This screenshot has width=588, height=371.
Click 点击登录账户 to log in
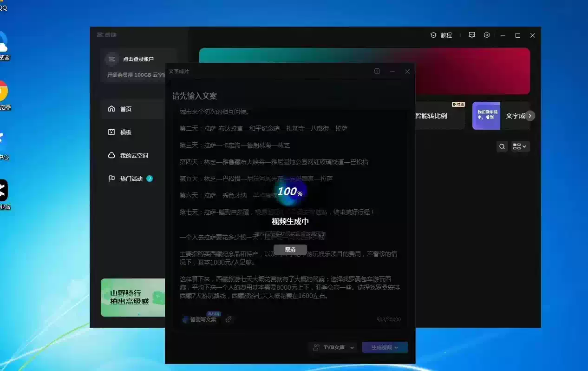(x=138, y=59)
